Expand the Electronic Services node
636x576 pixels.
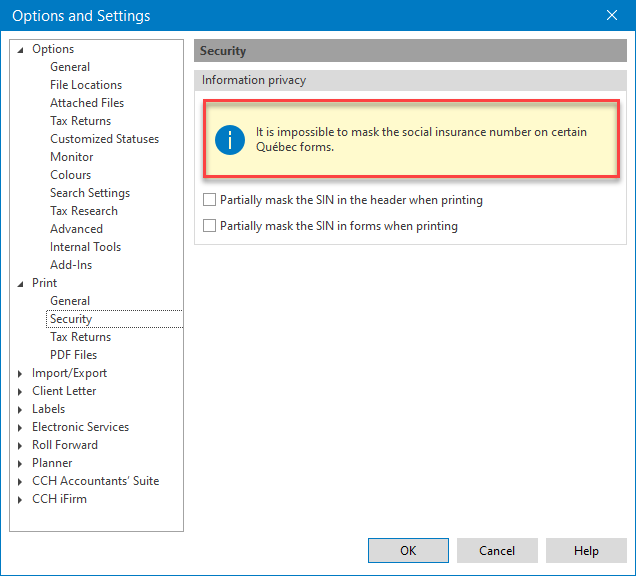click(x=21, y=427)
